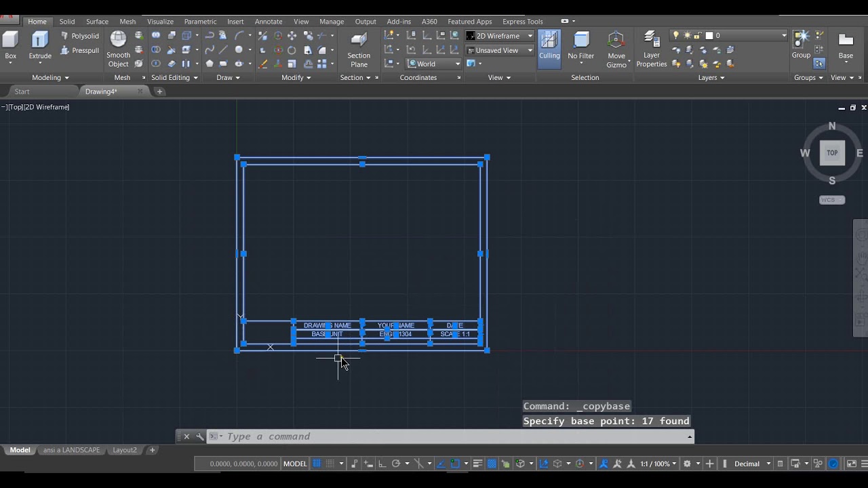
Task: Open the layer 0 dropdown list
Action: (728, 36)
